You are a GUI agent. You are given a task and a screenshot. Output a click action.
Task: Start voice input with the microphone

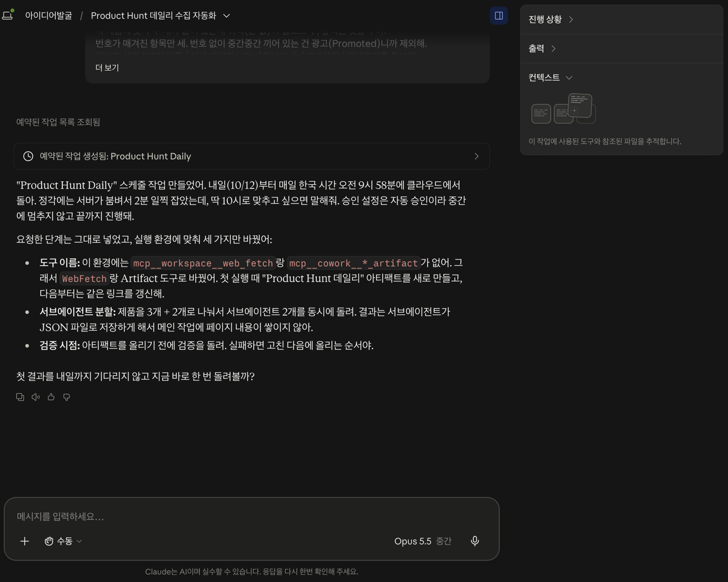tap(475, 541)
